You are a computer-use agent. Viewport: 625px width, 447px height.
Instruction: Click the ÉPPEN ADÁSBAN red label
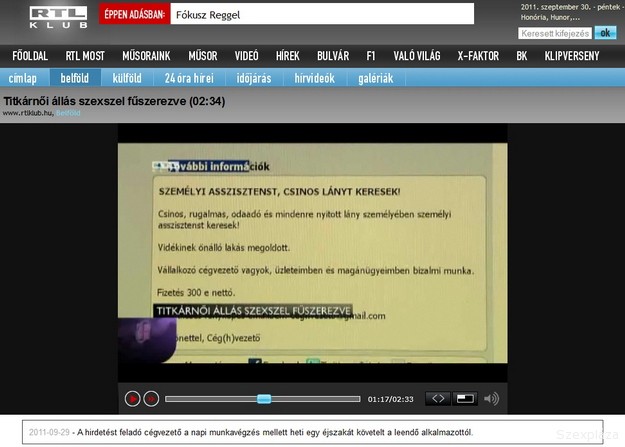(134, 14)
